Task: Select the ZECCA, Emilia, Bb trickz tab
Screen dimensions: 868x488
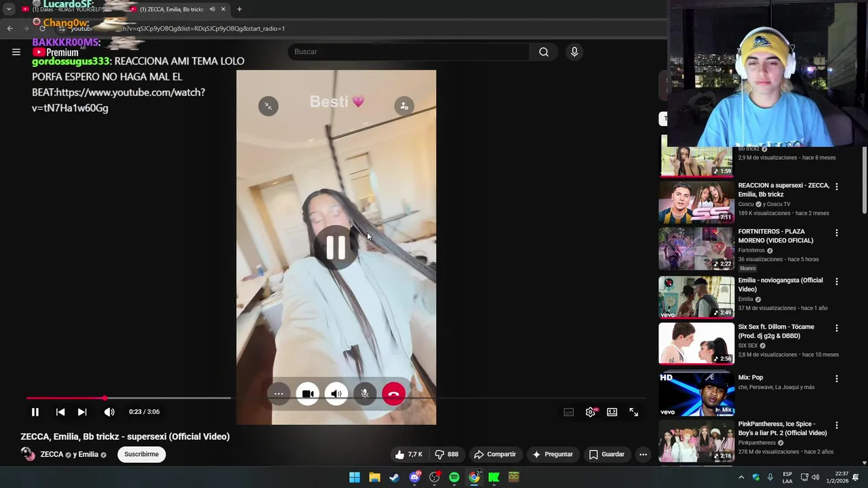Action: (x=171, y=9)
